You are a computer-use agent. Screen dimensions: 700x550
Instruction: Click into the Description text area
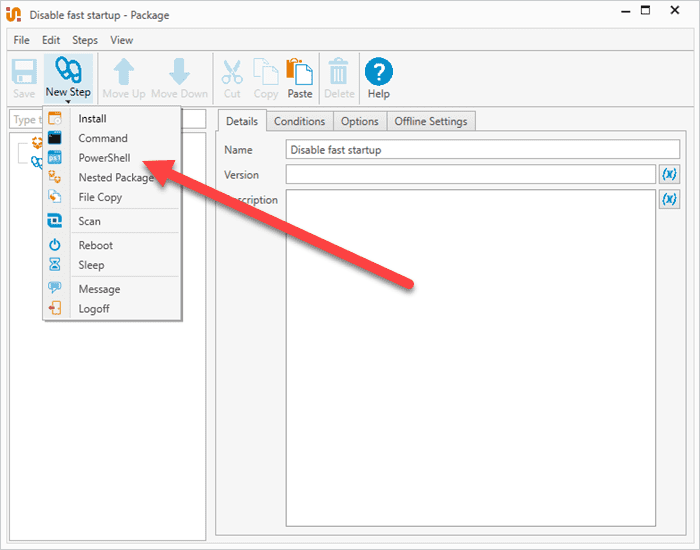click(x=471, y=358)
